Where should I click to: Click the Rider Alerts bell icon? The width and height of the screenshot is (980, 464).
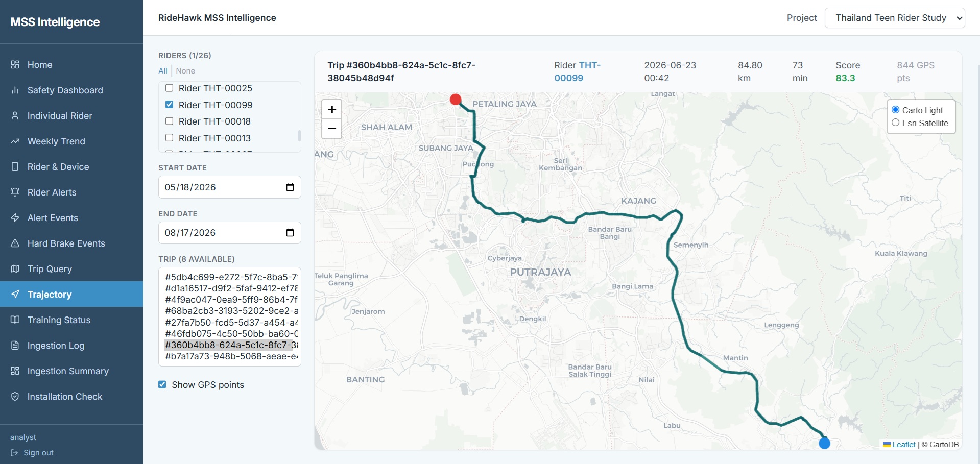(x=15, y=192)
